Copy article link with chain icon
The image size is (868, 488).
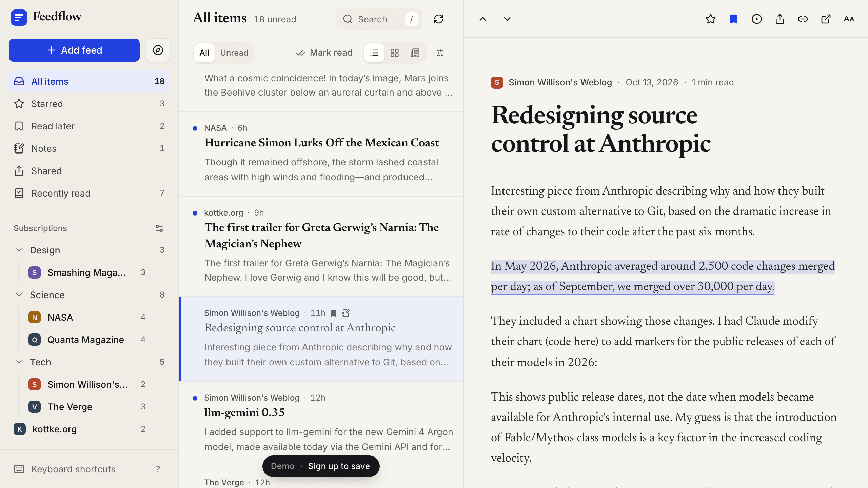[803, 19]
